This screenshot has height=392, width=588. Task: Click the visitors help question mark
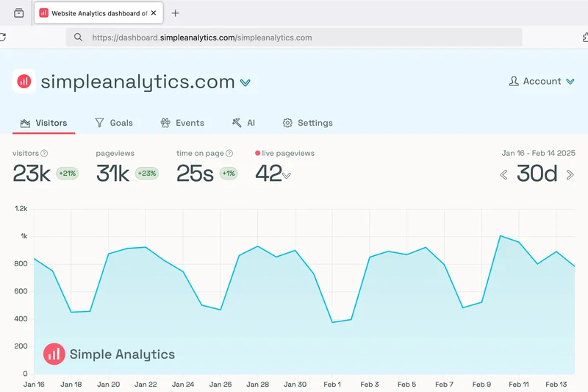[44, 153]
